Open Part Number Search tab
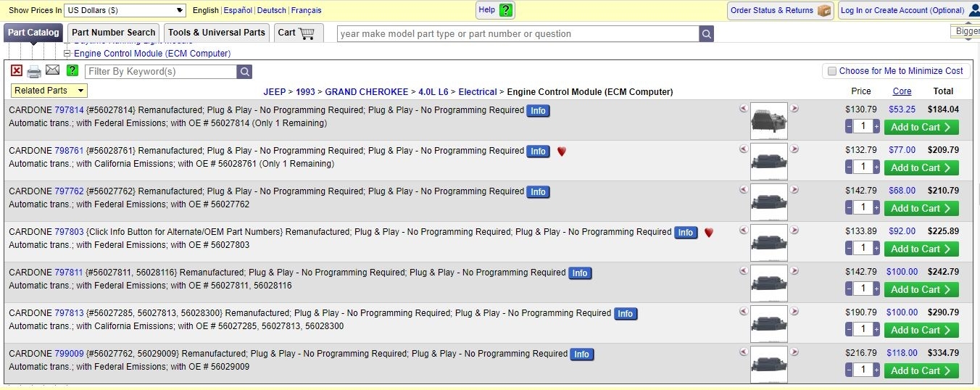Screen dimensions: 980x390 (114, 33)
